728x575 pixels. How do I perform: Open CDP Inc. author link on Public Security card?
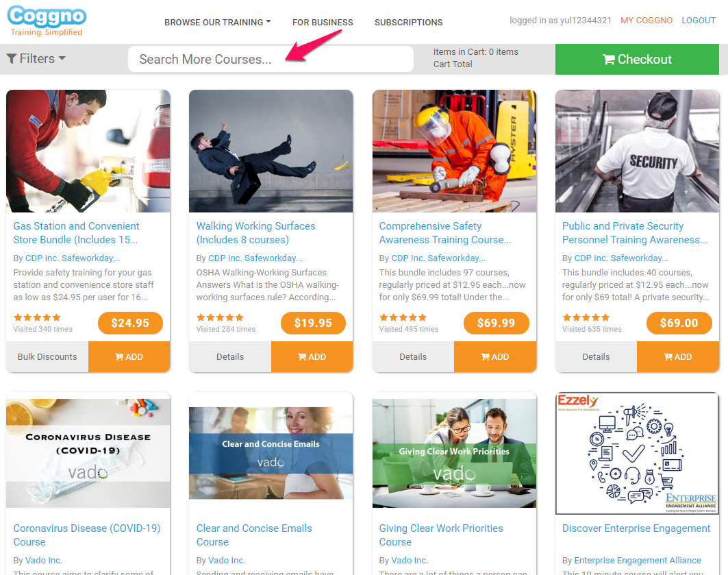click(x=621, y=258)
